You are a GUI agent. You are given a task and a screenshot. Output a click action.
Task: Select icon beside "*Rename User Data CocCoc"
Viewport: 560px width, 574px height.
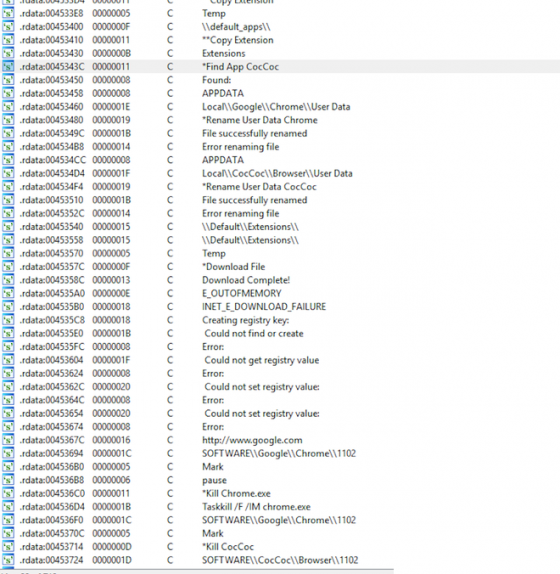(x=8, y=187)
